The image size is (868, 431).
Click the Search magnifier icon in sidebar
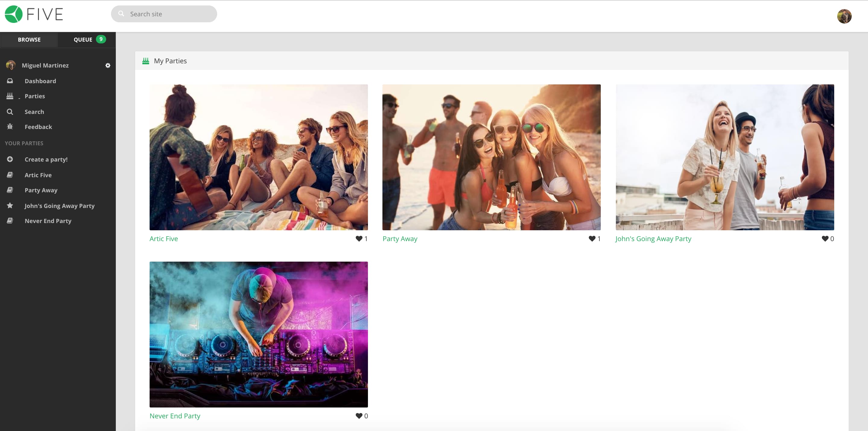10,112
